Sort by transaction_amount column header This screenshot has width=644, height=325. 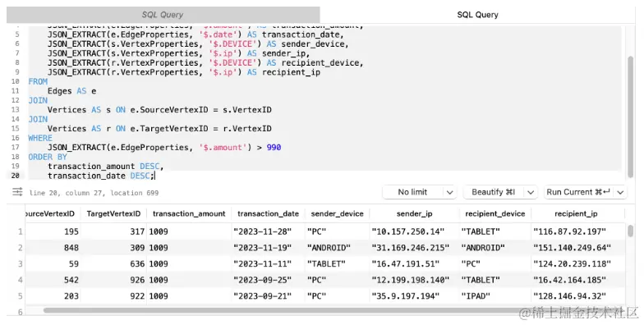pyautogui.click(x=189, y=213)
